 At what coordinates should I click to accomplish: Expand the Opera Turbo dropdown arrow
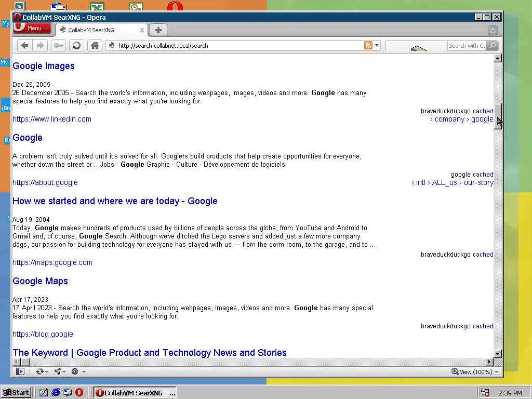coord(84,372)
